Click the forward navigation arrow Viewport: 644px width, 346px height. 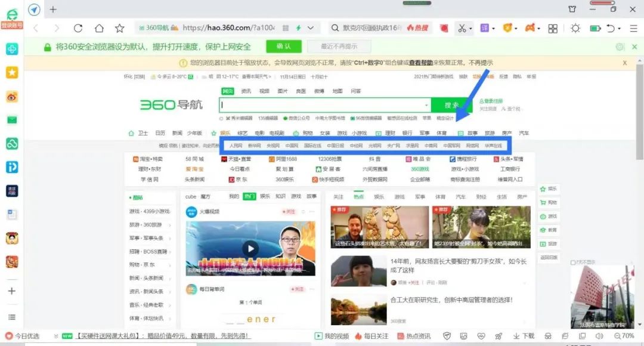(x=57, y=28)
